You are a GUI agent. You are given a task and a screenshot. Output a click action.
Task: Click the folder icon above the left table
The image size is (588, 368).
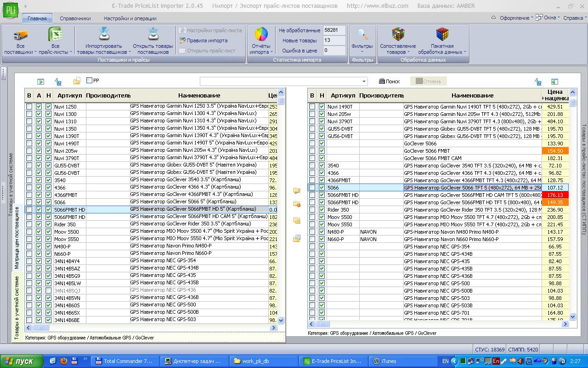click(x=77, y=81)
